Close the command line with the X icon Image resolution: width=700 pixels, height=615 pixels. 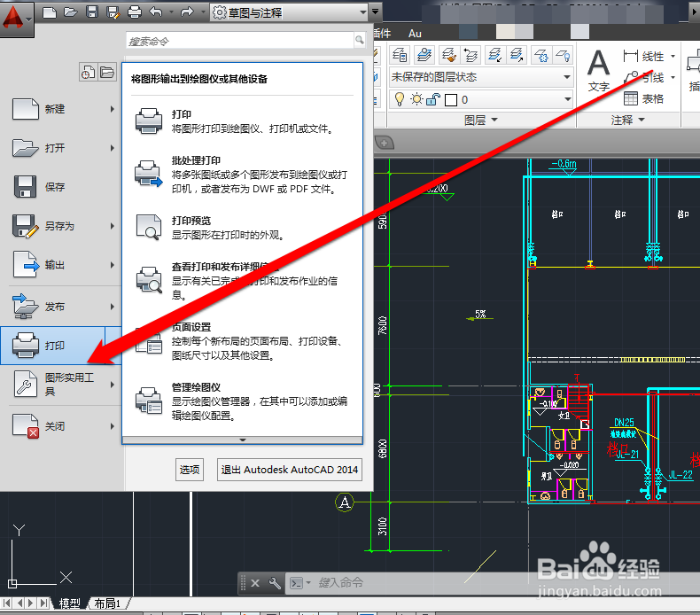click(x=255, y=583)
